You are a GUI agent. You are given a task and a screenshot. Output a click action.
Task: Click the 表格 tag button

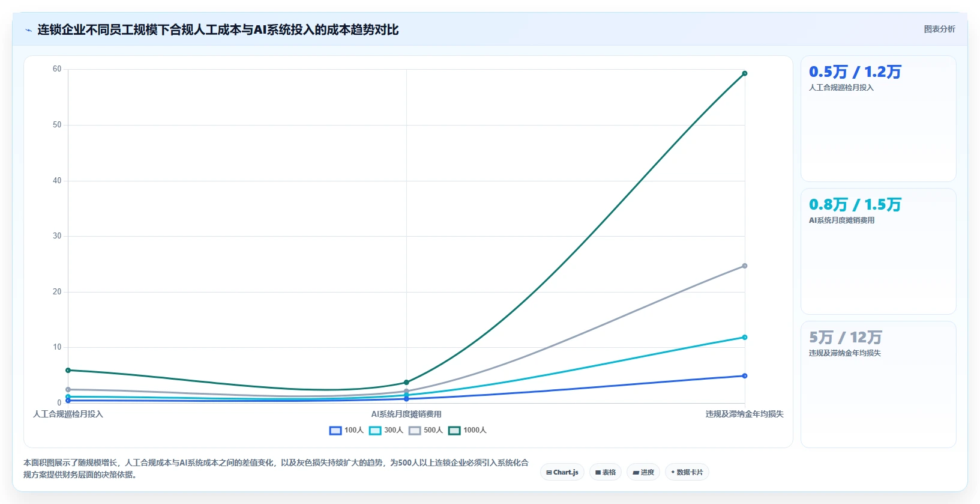[x=606, y=472]
